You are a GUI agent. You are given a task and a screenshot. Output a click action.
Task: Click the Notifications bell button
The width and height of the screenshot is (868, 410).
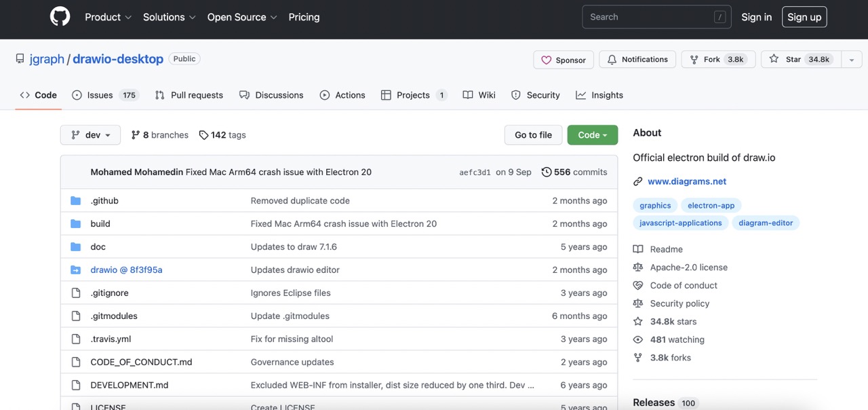click(637, 60)
